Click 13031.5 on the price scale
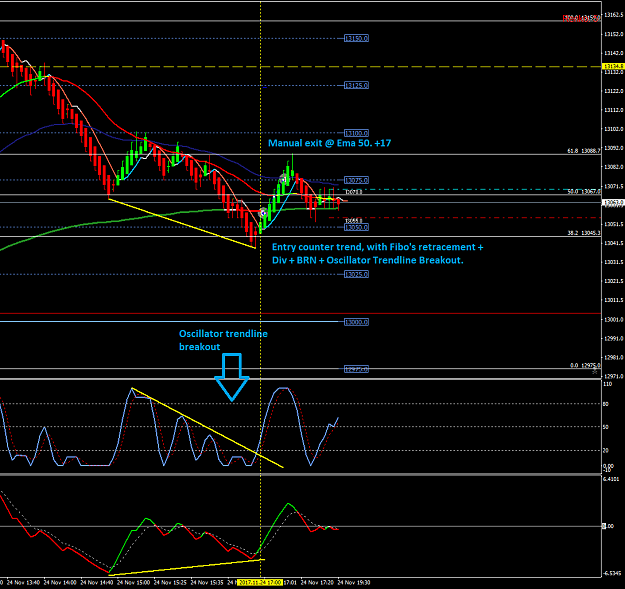The width and height of the screenshot is (625, 589). (x=613, y=262)
